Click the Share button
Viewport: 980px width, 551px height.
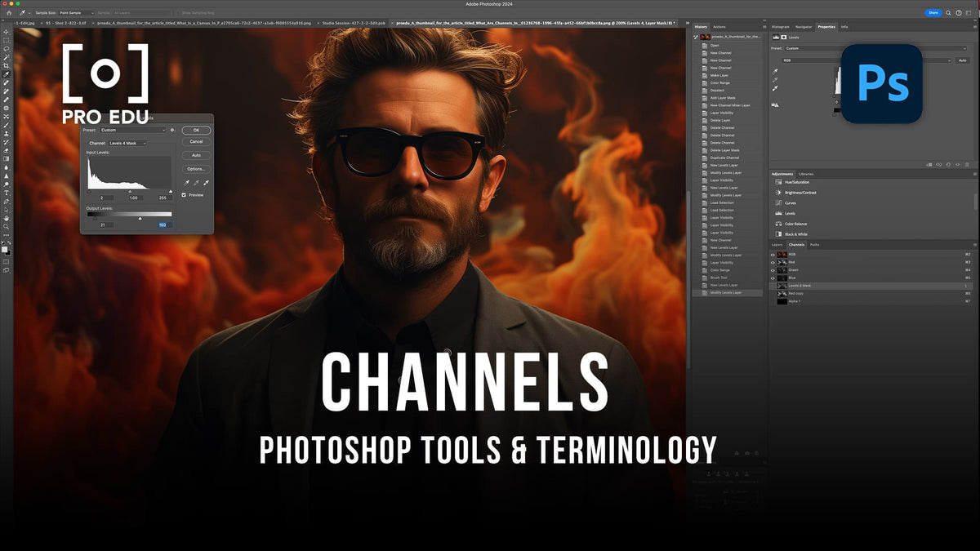coord(933,13)
